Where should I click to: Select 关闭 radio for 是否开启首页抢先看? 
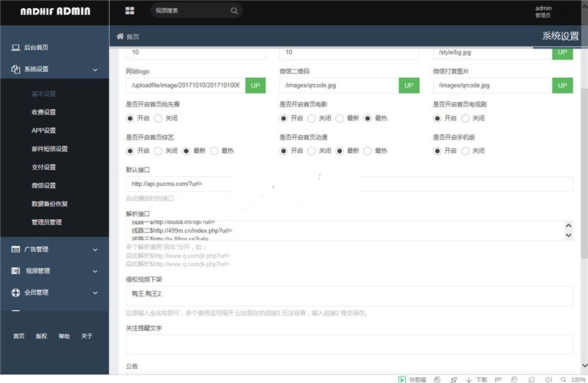coord(158,118)
